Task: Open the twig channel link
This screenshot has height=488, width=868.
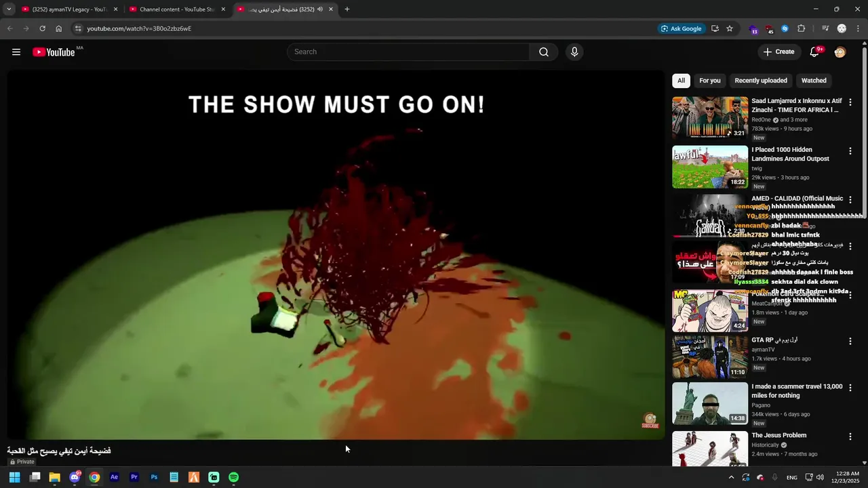Action: click(757, 168)
